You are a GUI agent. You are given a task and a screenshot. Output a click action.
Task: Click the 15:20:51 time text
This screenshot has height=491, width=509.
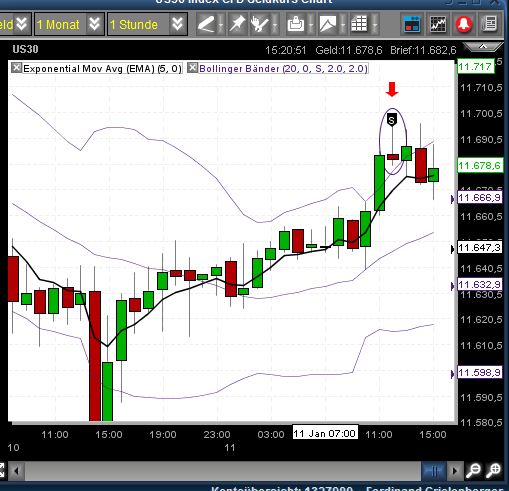click(285, 50)
